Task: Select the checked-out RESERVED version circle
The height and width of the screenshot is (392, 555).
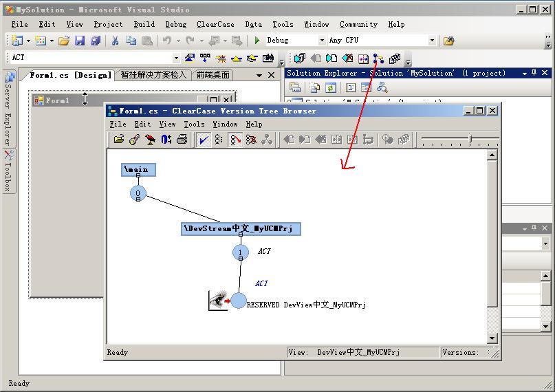Action: [239, 301]
